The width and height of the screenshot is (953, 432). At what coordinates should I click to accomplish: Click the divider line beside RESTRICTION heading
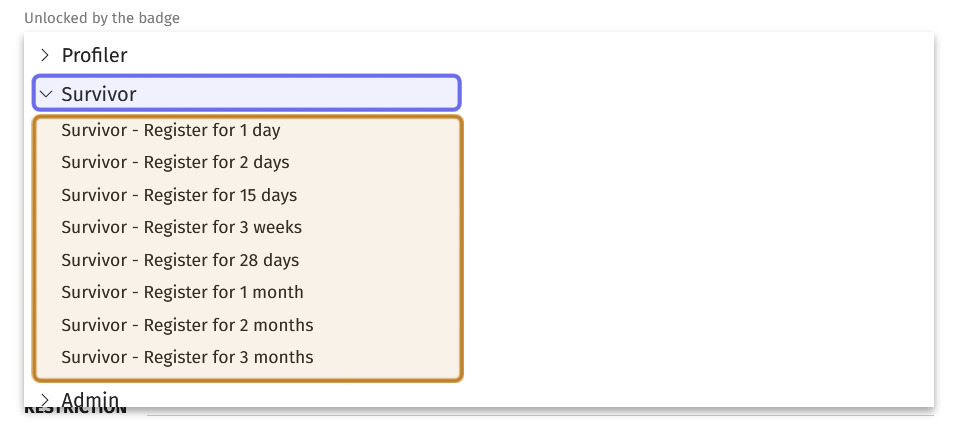coord(540,416)
